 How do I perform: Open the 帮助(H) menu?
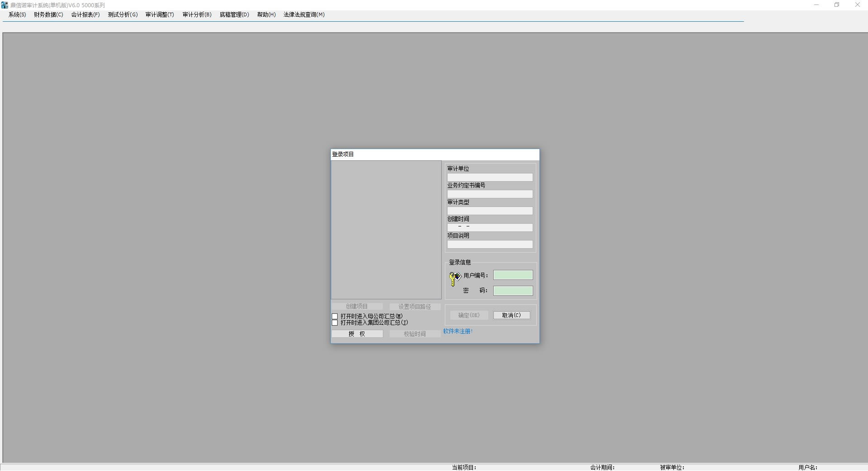(267, 14)
